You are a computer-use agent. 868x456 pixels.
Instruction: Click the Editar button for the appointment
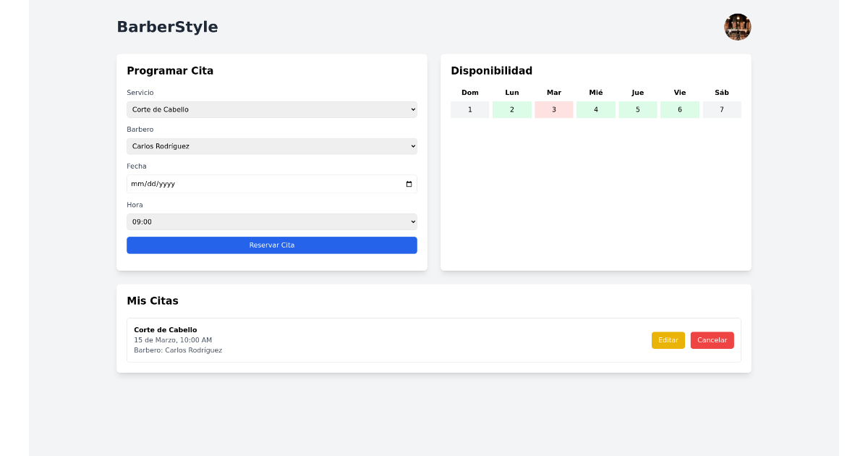click(x=668, y=339)
